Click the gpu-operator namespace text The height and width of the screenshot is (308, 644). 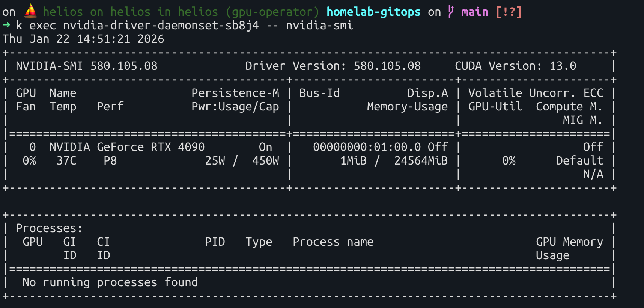pos(272,12)
